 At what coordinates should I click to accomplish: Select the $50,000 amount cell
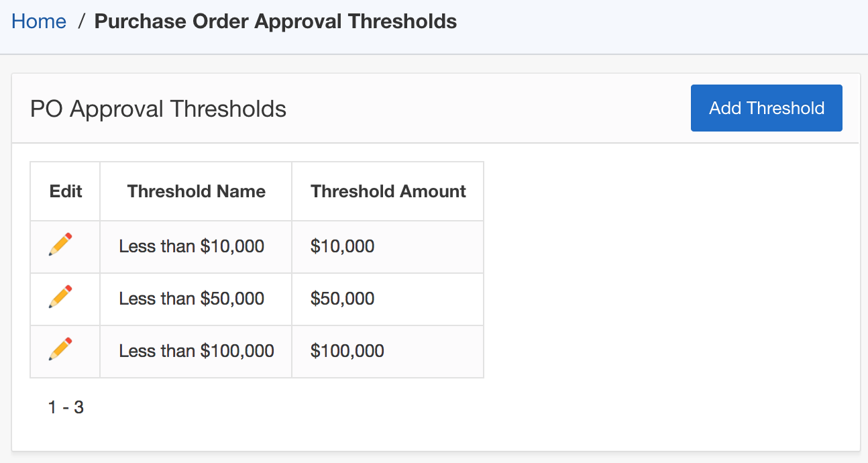coord(342,299)
